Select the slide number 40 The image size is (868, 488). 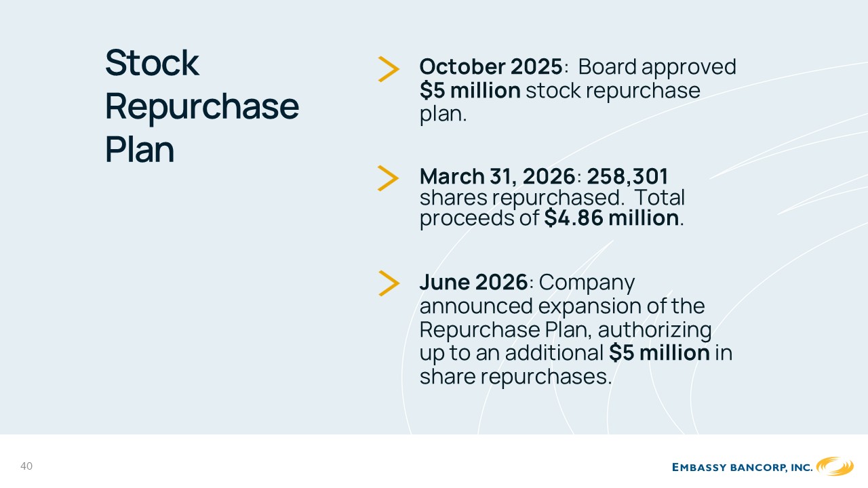[26, 466]
